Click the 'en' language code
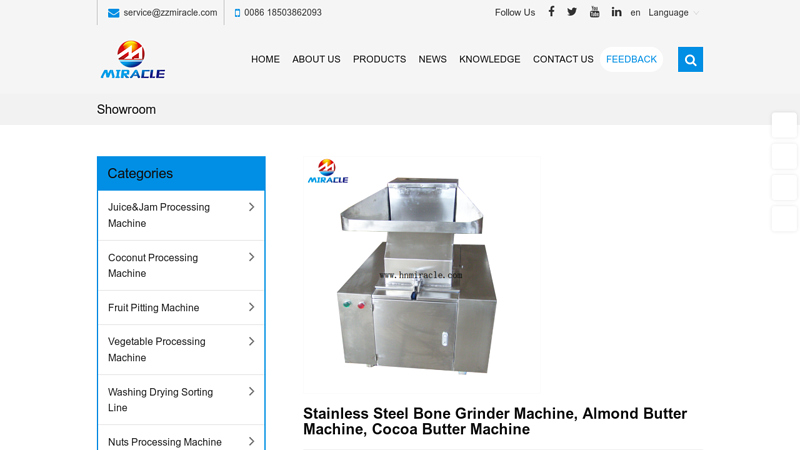 [x=635, y=13]
